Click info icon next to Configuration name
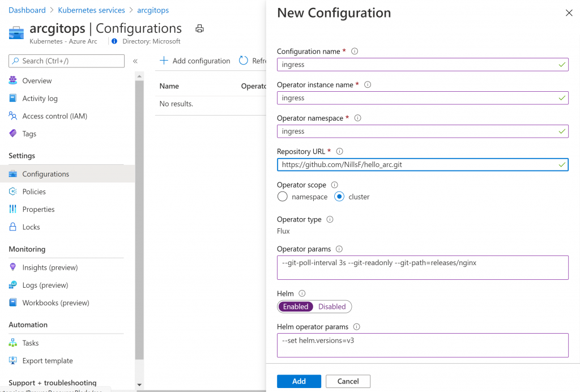 (355, 51)
